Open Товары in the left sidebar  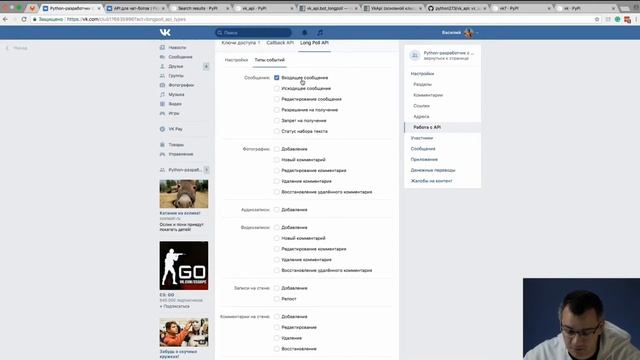(176, 144)
